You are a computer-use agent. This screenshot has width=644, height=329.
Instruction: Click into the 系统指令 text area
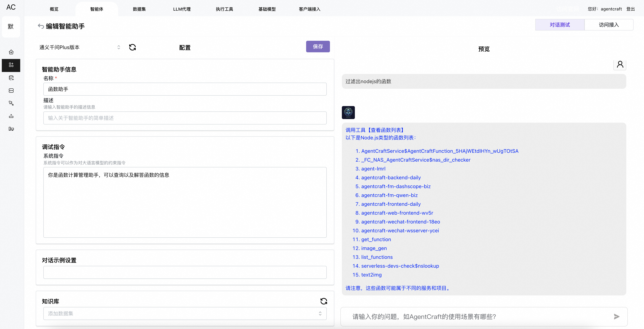185,202
